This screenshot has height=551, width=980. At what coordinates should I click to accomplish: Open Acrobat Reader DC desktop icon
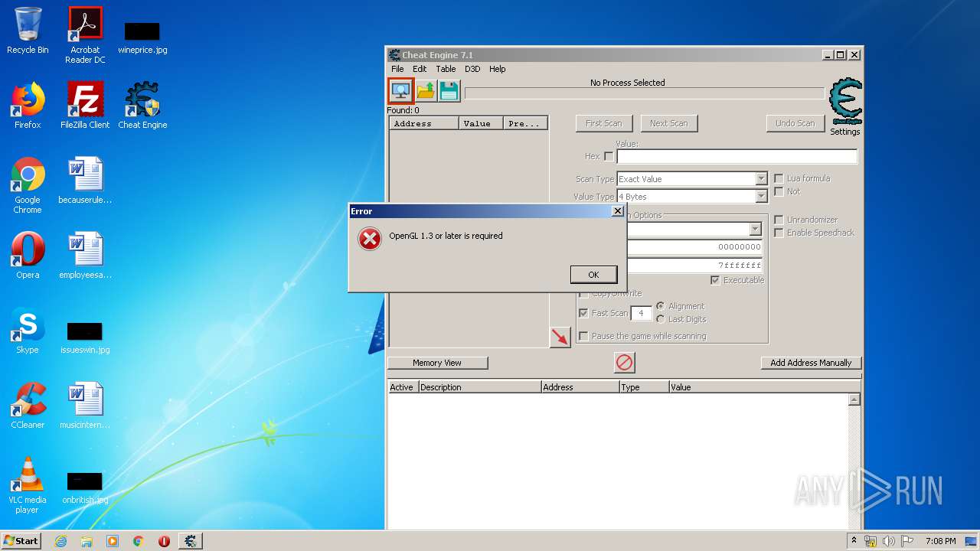[x=85, y=35]
